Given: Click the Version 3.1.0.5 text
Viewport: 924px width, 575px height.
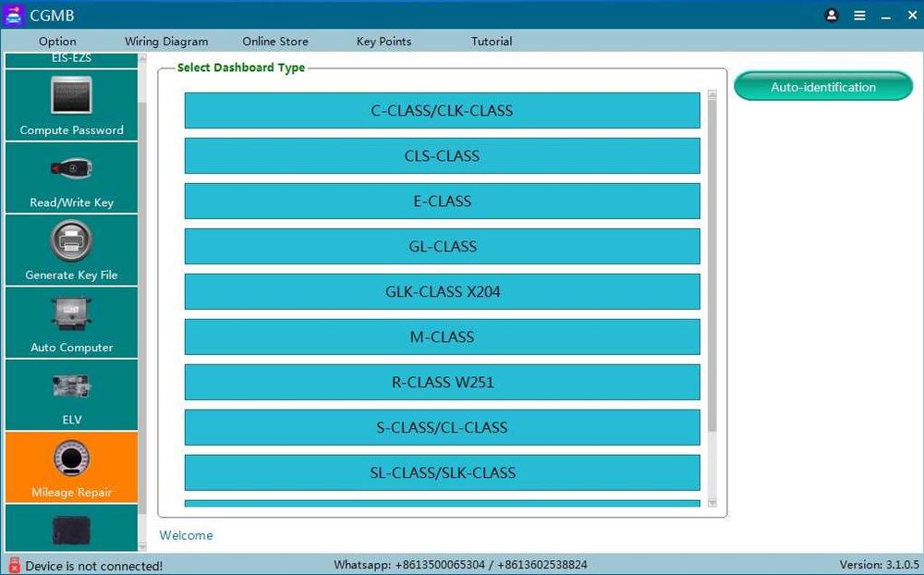Looking at the screenshot, I should point(879,565).
